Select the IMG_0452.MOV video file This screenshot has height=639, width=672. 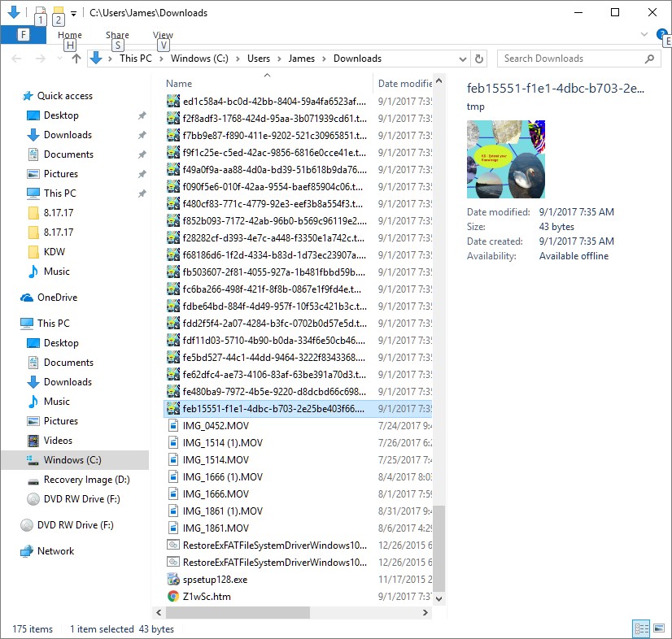point(216,426)
